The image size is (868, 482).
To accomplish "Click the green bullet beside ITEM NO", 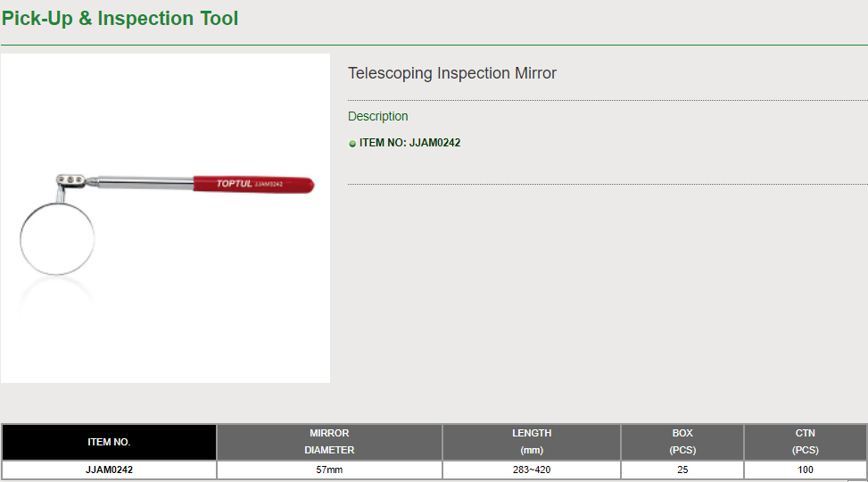I will 352,143.
